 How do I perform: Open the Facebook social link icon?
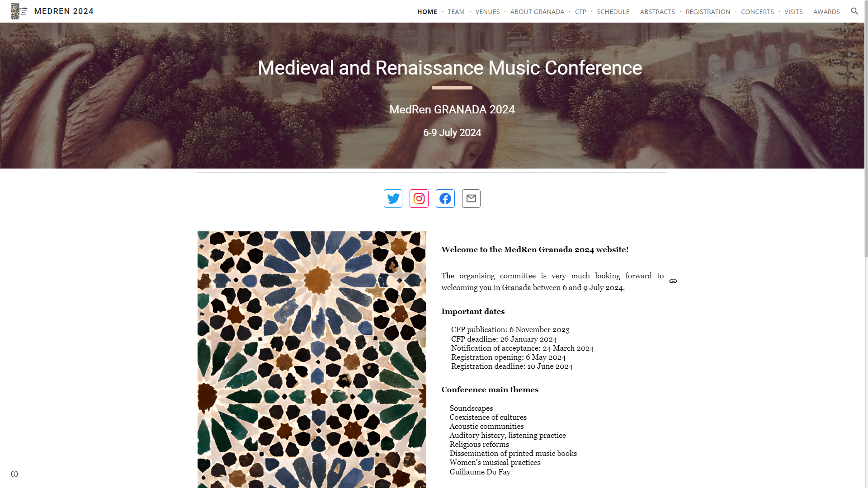pos(445,199)
